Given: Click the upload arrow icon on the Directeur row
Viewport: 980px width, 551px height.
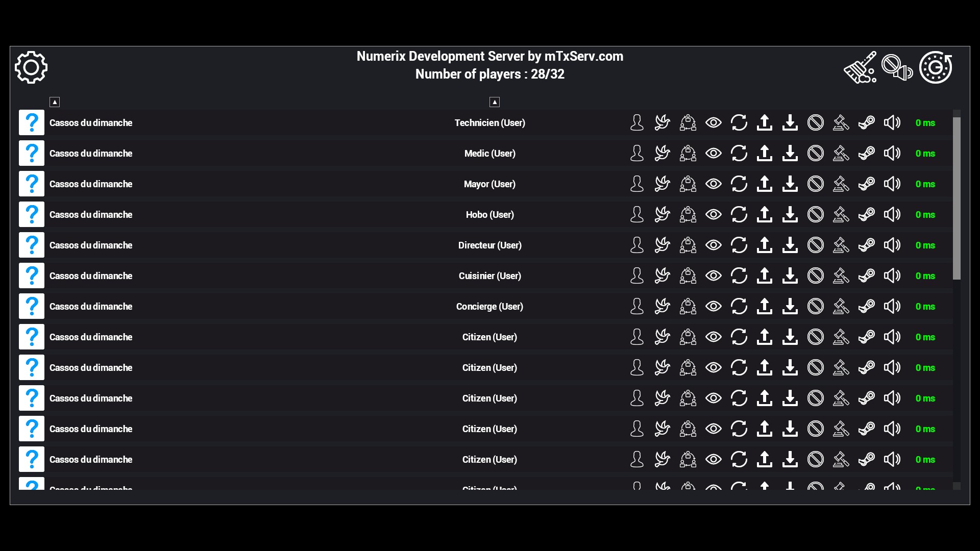Looking at the screenshot, I should (764, 245).
